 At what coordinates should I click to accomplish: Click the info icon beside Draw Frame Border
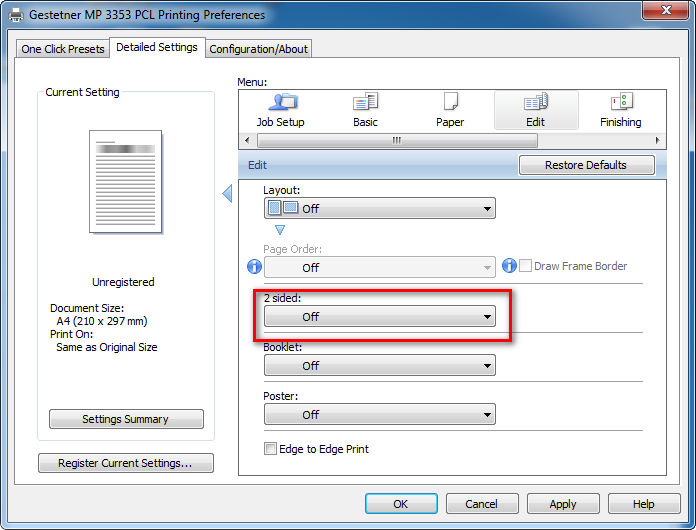click(509, 265)
